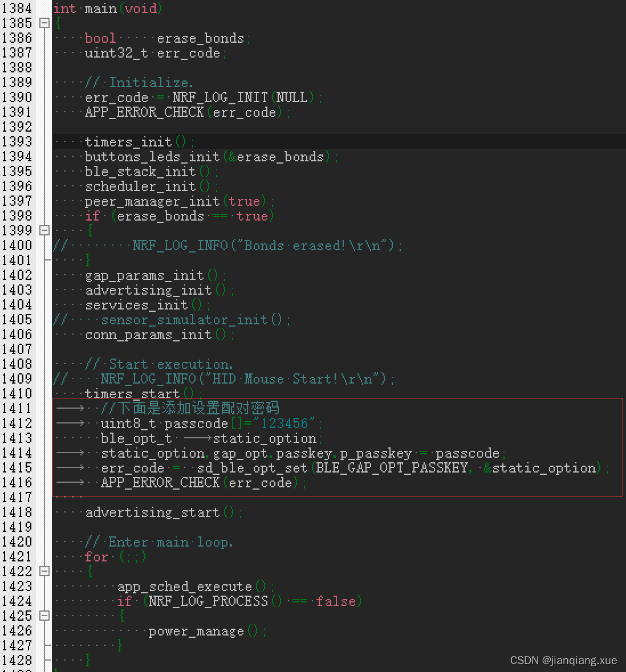Click the '// Start execution.' comment

point(159,364)
